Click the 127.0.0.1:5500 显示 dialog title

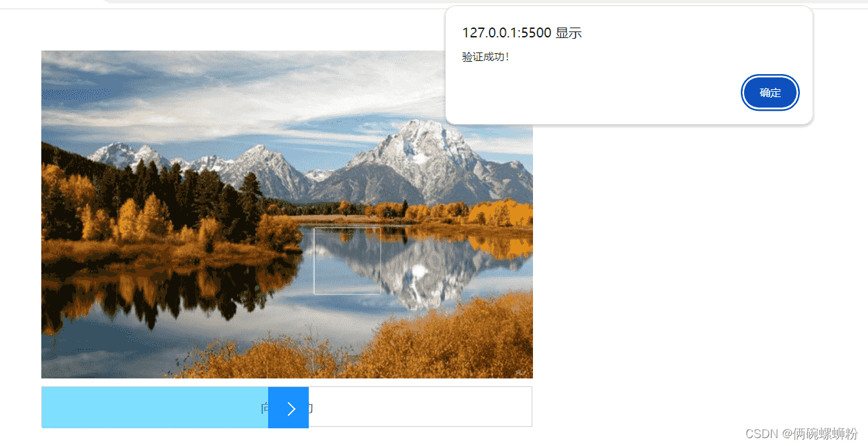coord(522,33)
